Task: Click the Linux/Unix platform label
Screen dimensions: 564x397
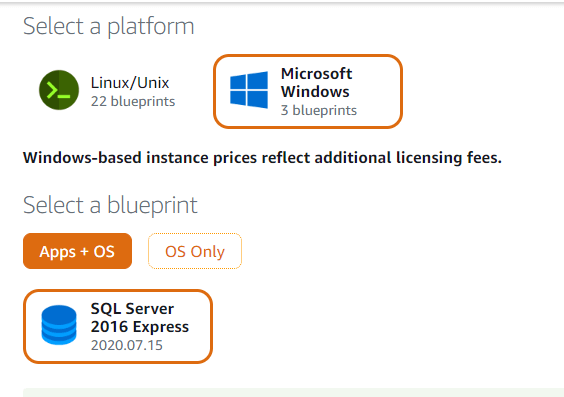Action: [130, 83]
